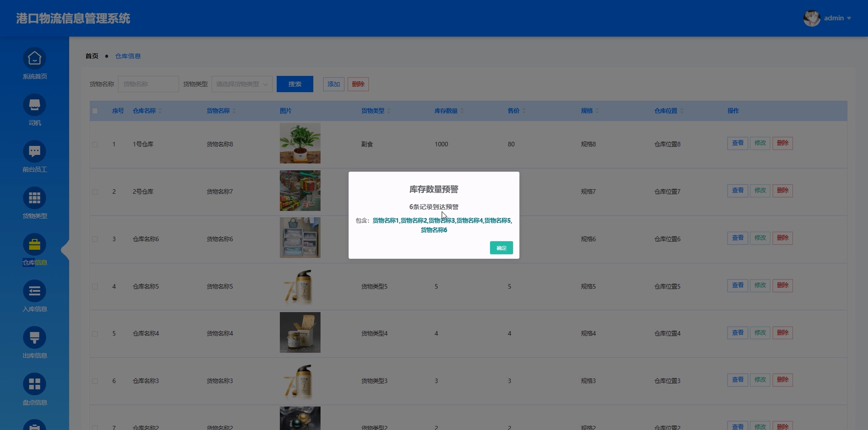Click the 仓库信息 briefcase icon

tap(35, 244)
